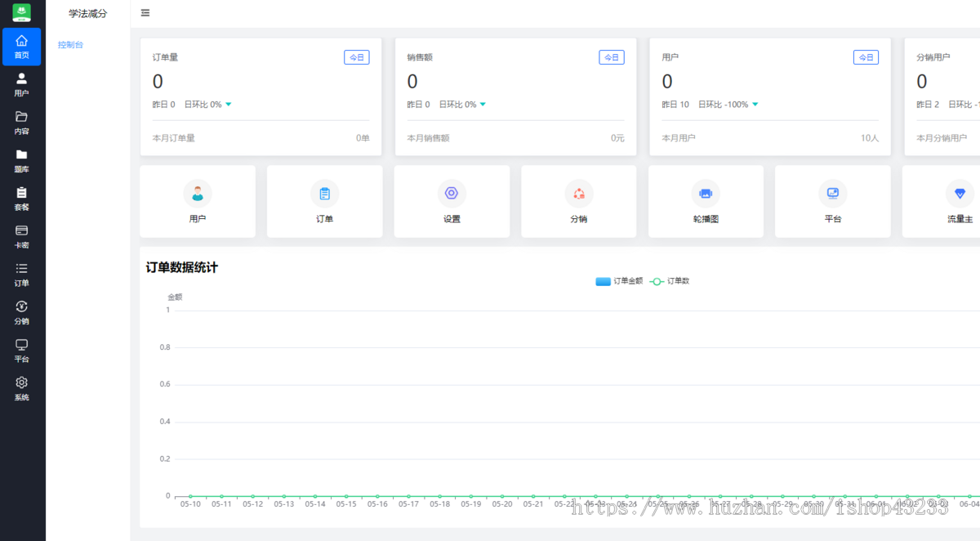980x541 pixels.
Task: Open the 首页 home sidebar icon
Action: pos(22,47)
